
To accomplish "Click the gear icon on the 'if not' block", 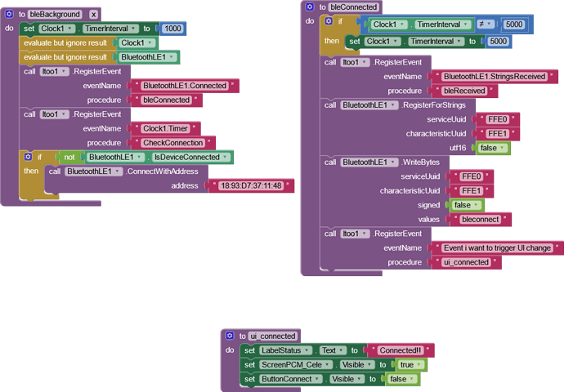I will [x=27, y=157].
